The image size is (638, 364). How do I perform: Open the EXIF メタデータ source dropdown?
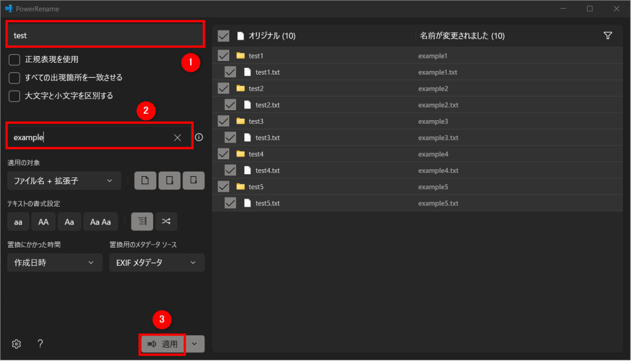pyautogui.click(x=156, y=262)
